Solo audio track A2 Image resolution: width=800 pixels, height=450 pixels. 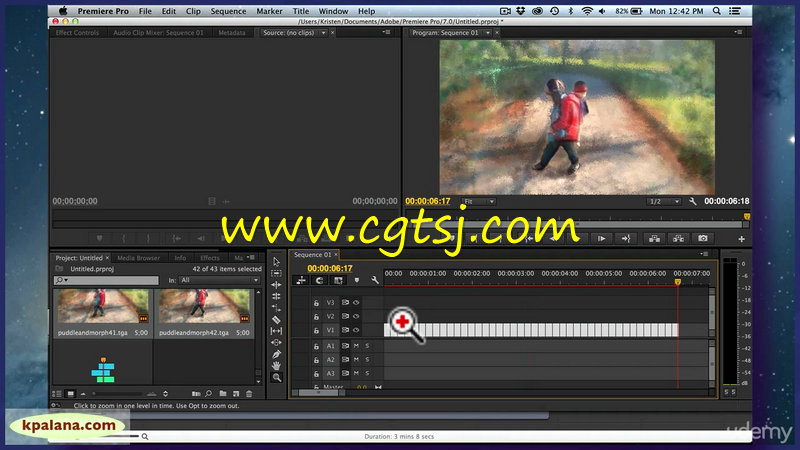click(x=367, y=360)
